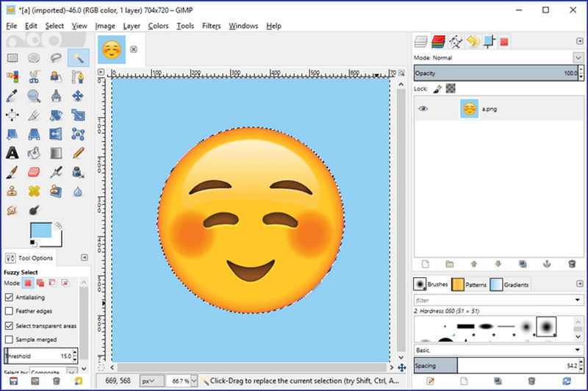Adjust the layer Opacity slider
Image resolution: width=588 pixels, height=391 pixels.
pyautogui.click(x=497, y=73)
